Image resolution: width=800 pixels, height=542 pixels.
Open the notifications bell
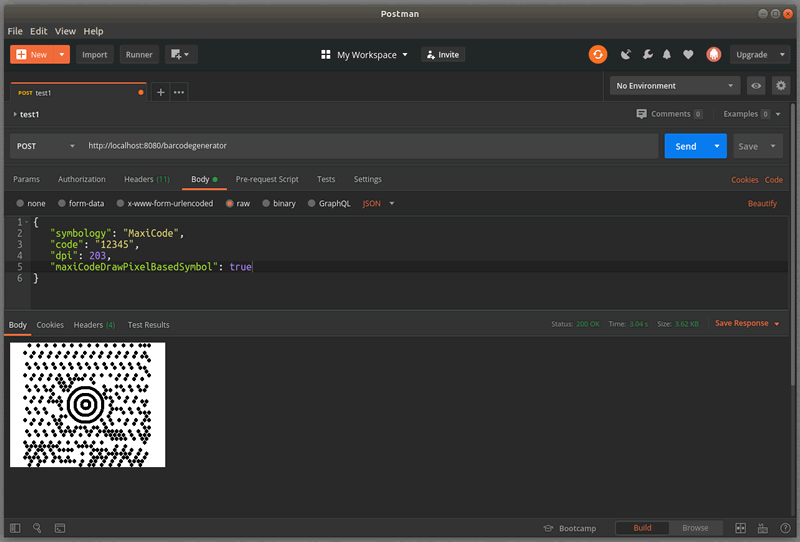(667, 55)
